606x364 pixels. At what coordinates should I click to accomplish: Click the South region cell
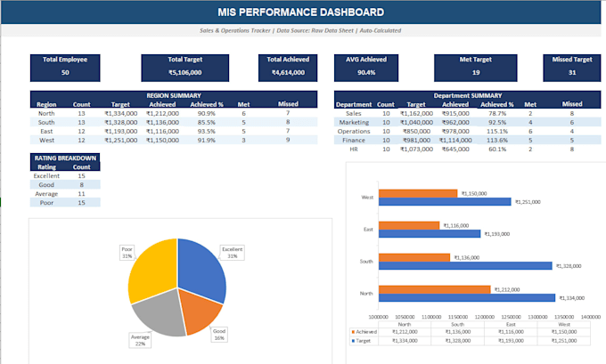point(46,122)
